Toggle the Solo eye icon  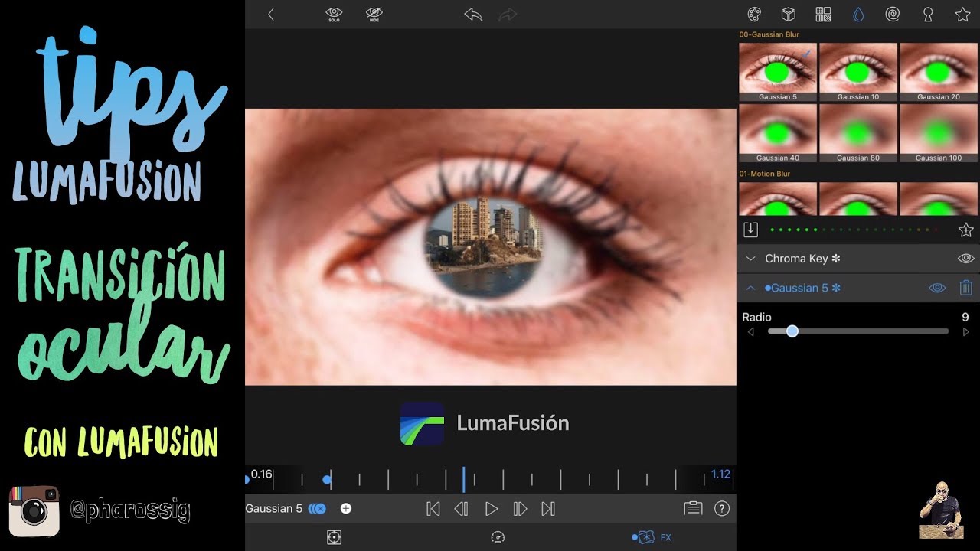[334, 14]
